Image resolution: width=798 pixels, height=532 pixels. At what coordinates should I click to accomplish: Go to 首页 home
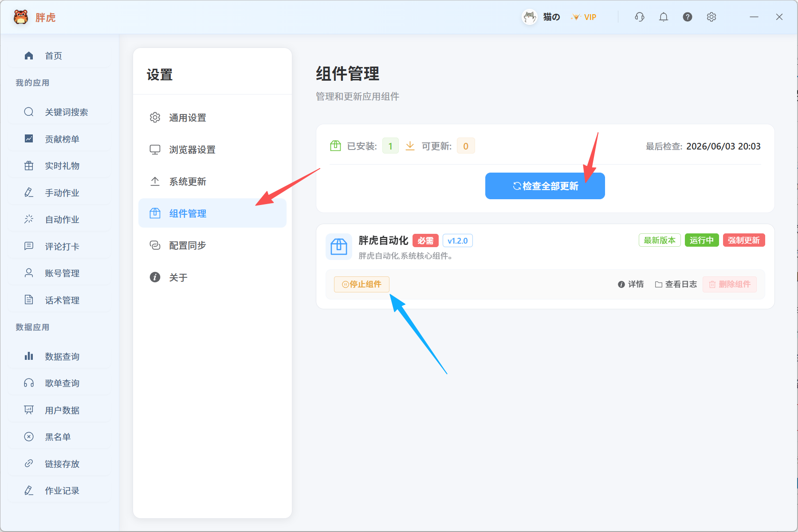pyautogui.click(x=59, y=55)
